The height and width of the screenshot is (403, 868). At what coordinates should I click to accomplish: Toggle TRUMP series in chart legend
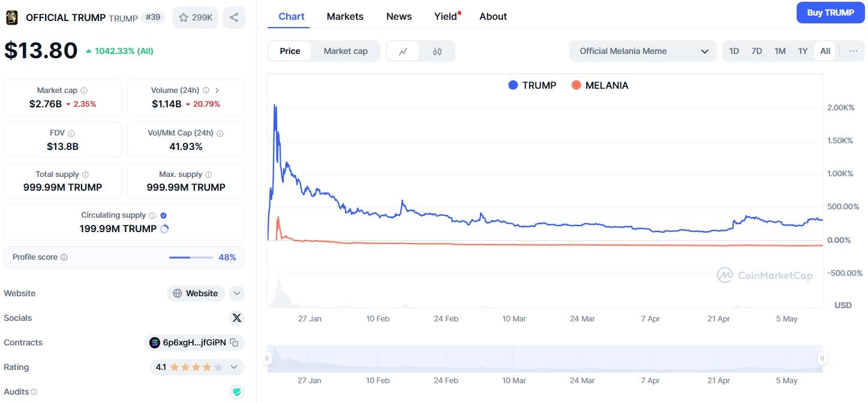click(532, 85)
